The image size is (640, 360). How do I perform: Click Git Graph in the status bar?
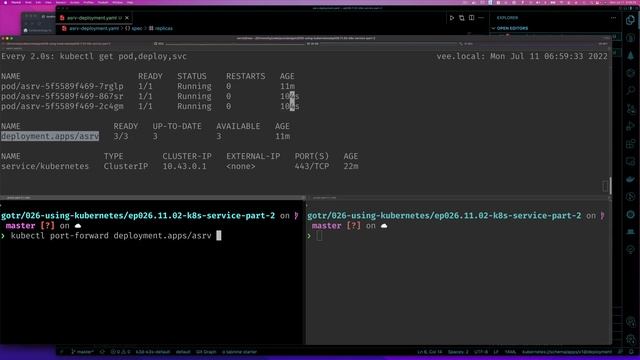(206, 351)
